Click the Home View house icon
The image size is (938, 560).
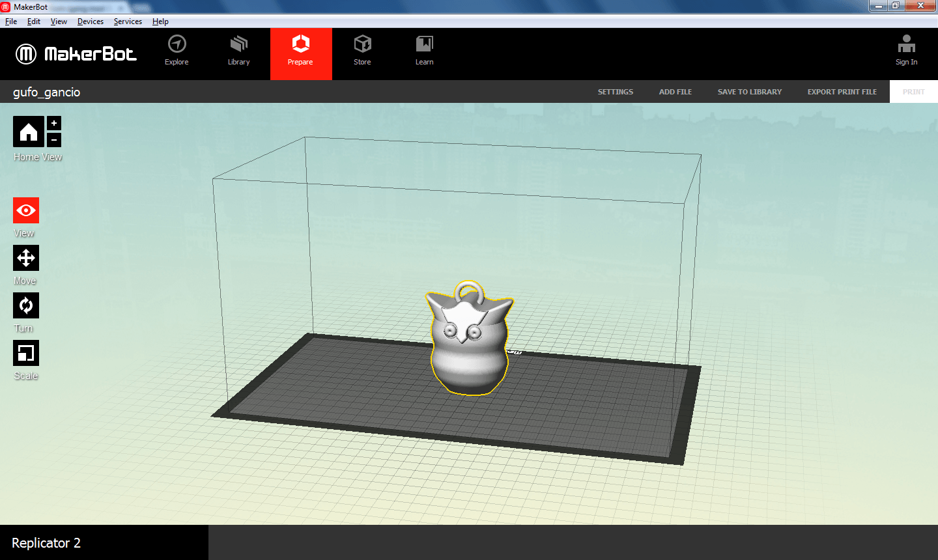click(29, 132)
